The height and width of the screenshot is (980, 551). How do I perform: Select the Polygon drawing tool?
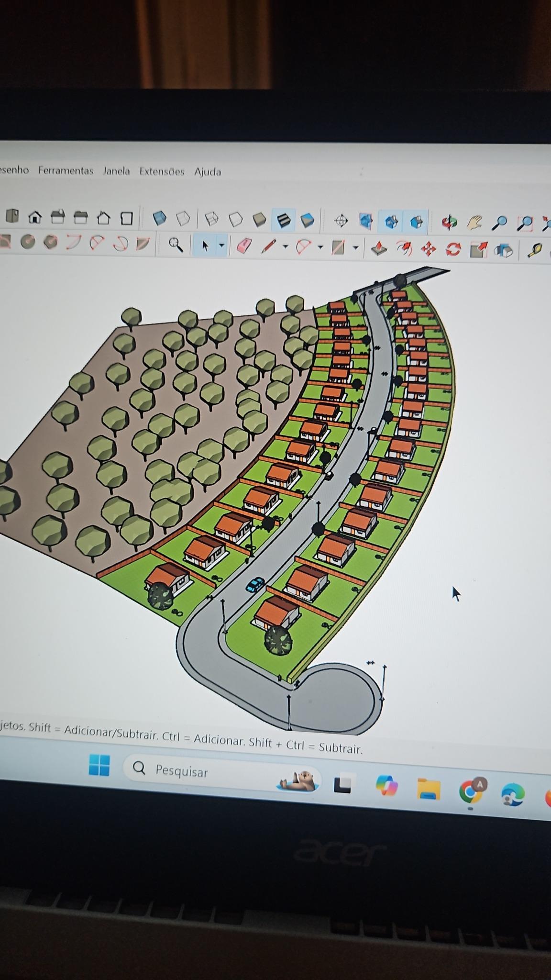51,243
